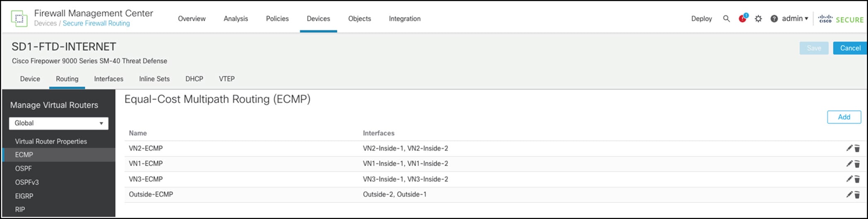Click the Cisco SECURE logo
This screenshot has width=868, height=219.
[x=841, y=19]
